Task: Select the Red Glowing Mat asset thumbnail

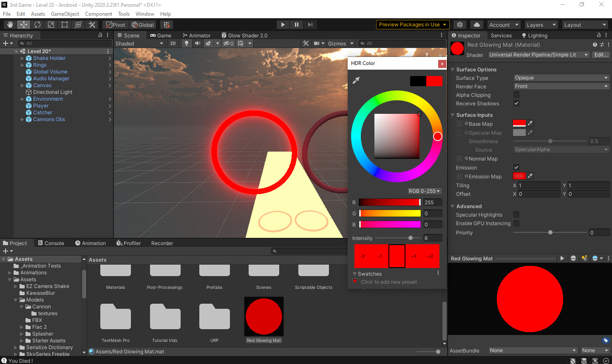Action: 263,316
